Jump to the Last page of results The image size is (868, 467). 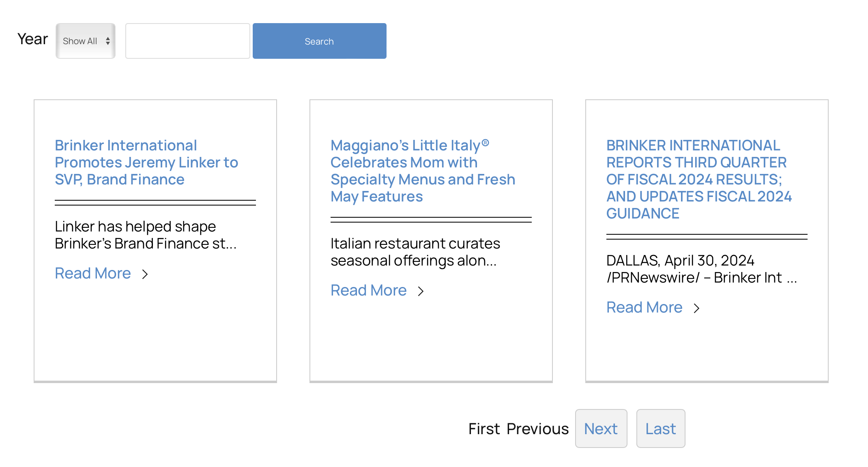[660, 429]
